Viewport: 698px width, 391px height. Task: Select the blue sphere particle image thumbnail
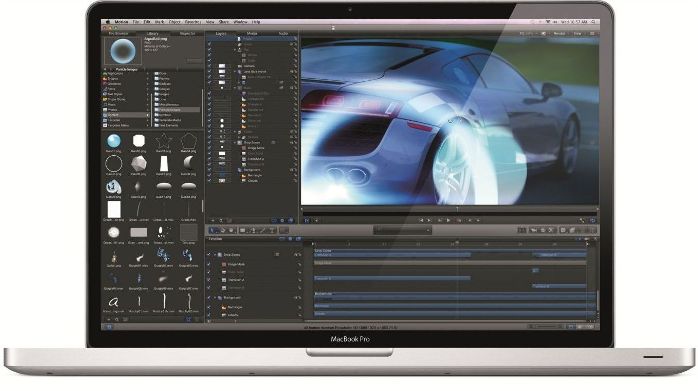(114, 141)
